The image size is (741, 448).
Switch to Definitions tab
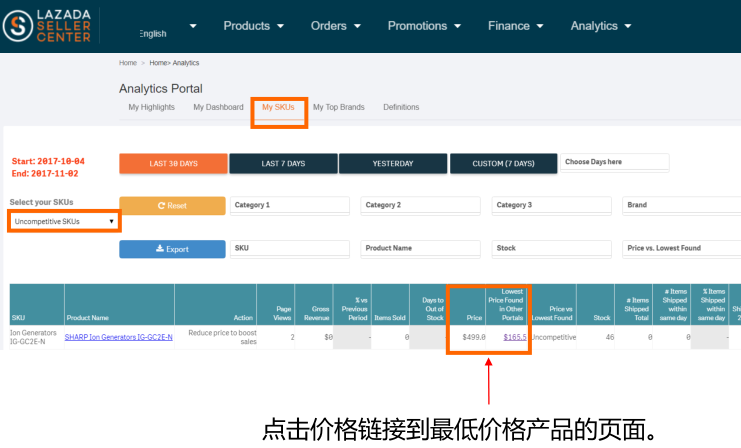(x=401, y=107)
